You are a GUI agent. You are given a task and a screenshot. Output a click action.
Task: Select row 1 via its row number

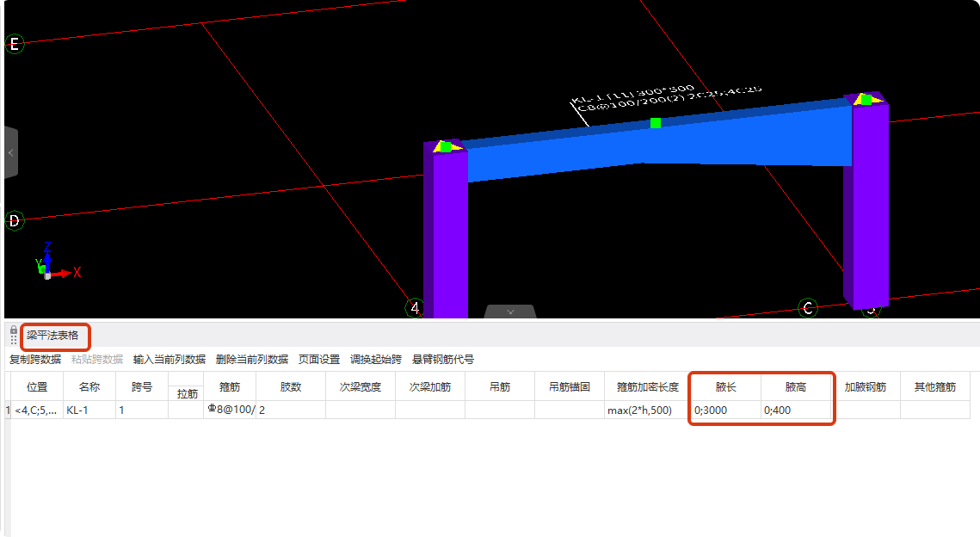pyautogui.click(x=8, y=410)
